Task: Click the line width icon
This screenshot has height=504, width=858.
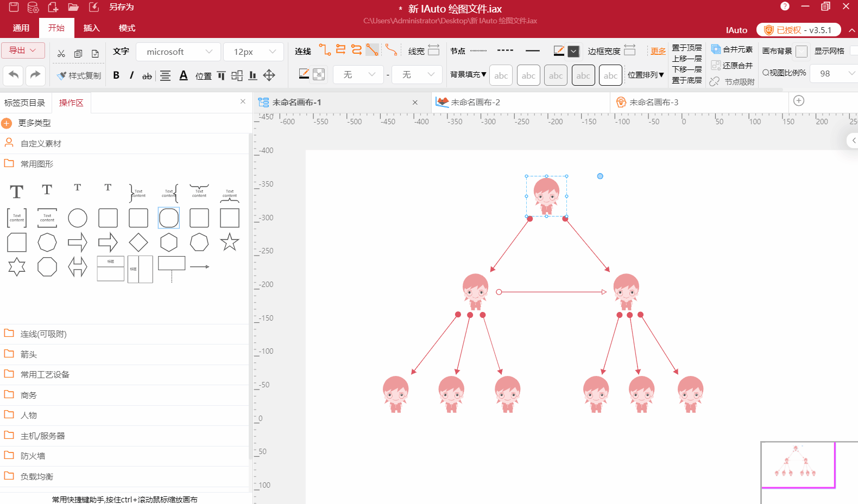Action: (433, 50)
